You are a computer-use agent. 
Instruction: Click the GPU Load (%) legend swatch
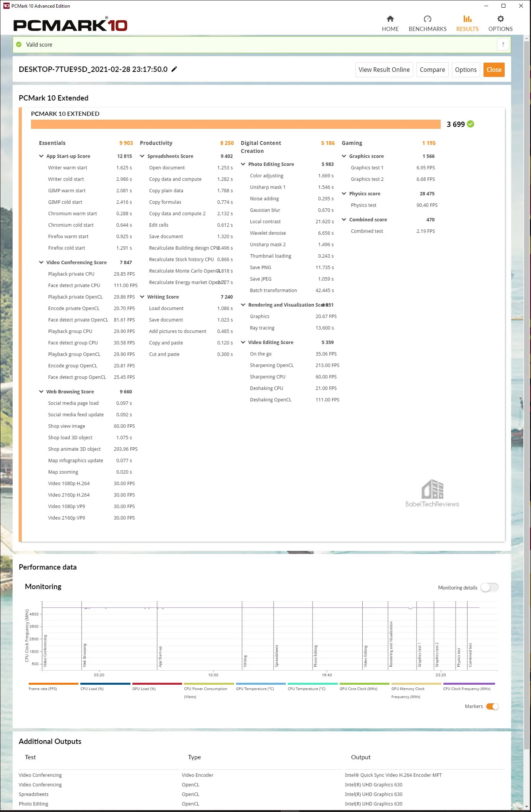(157, 684)
